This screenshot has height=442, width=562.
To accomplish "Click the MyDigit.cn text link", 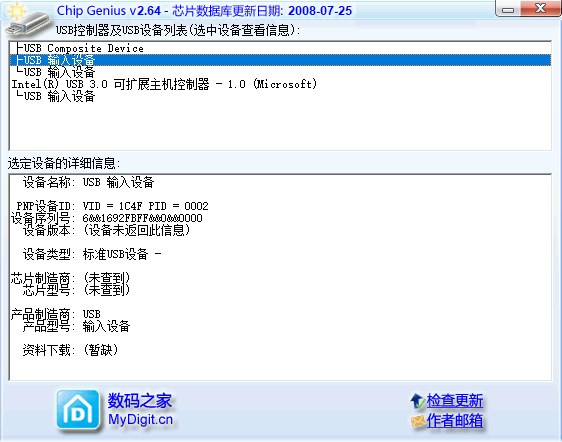I will [x=140, y=419].
